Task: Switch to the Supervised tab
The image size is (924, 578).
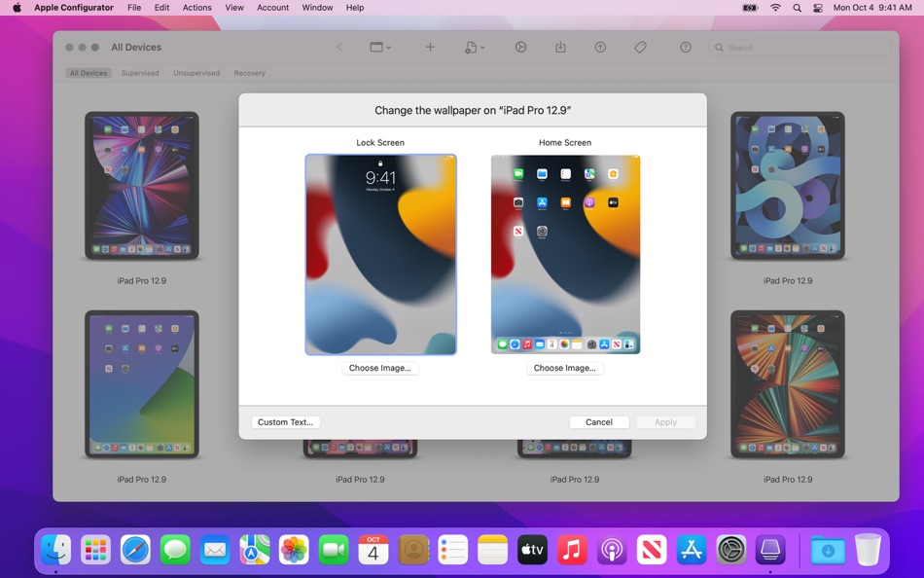Action: tap(140, 73)
